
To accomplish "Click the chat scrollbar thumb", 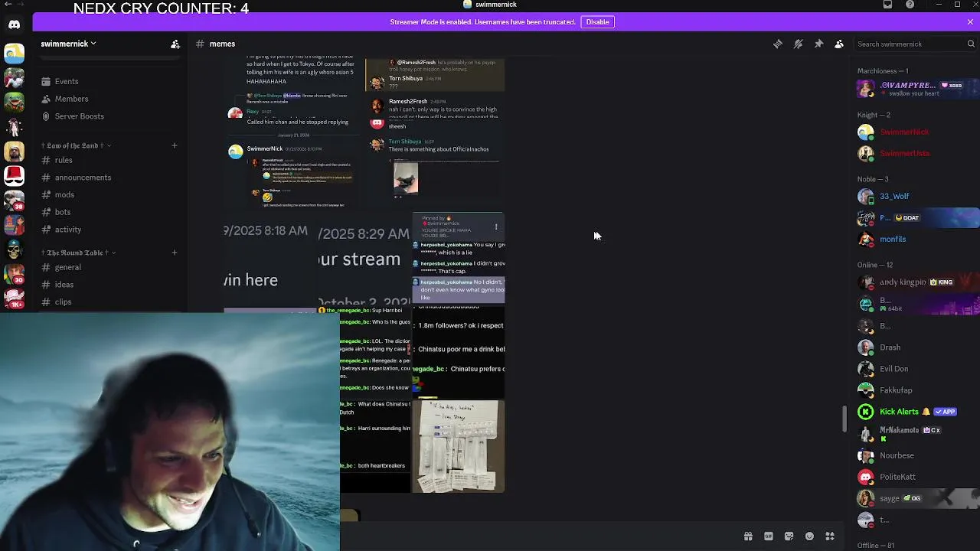I will [845, 418].
